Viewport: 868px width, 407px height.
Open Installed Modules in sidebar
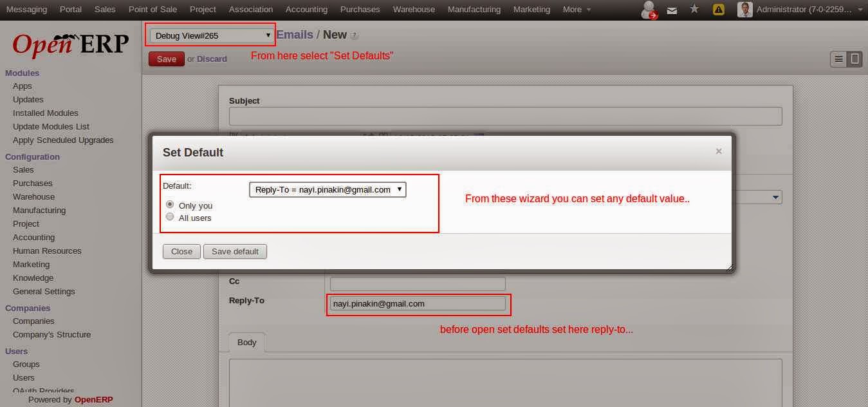(x=46, y=113)
